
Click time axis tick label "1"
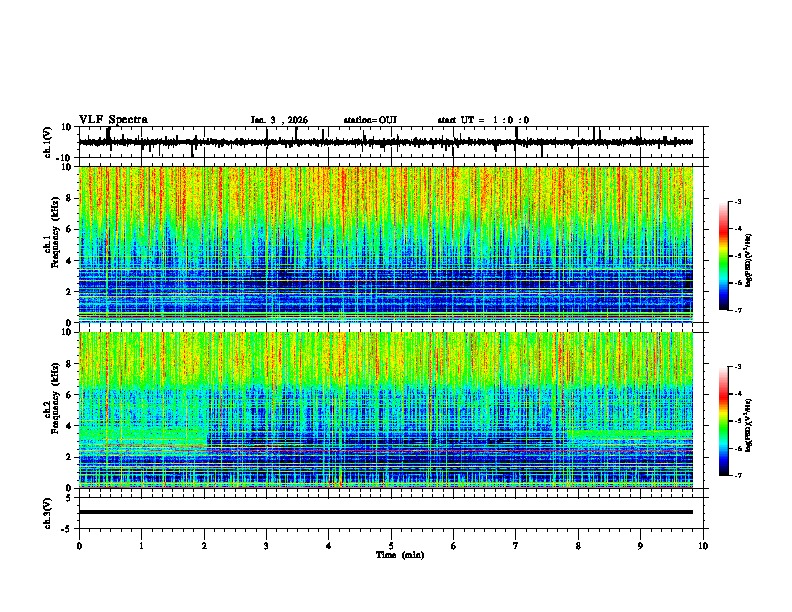[x=141, y=546]
